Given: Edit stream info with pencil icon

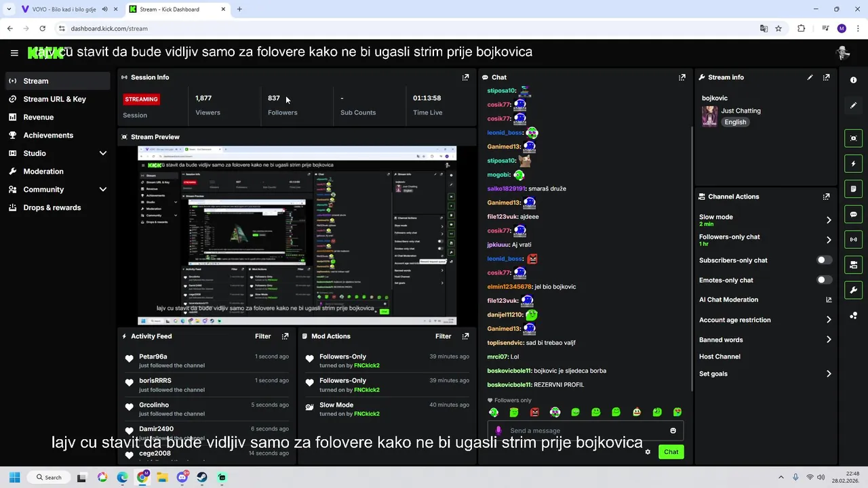Looking at the screenshot, I should [810, 77].
